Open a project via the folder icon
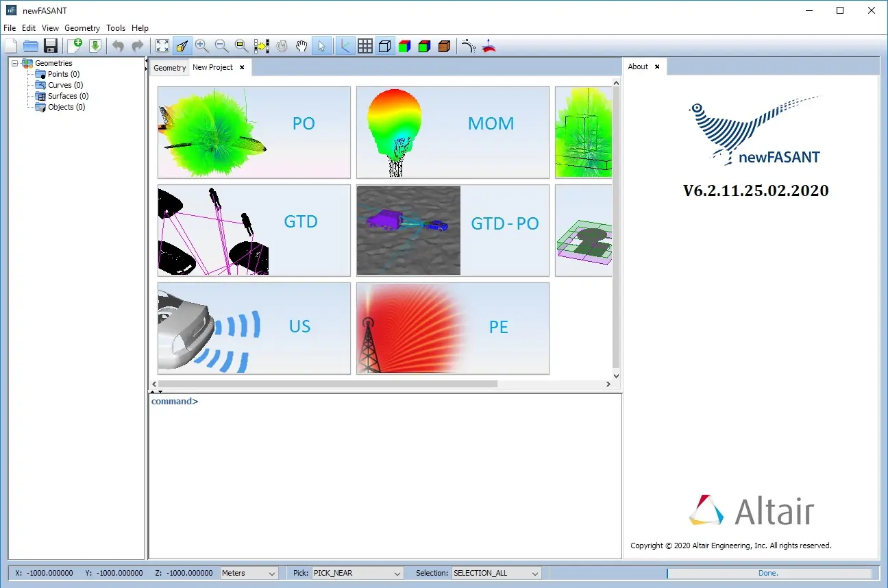This screenshot has width=888, height=588. (x=31, y=46)
